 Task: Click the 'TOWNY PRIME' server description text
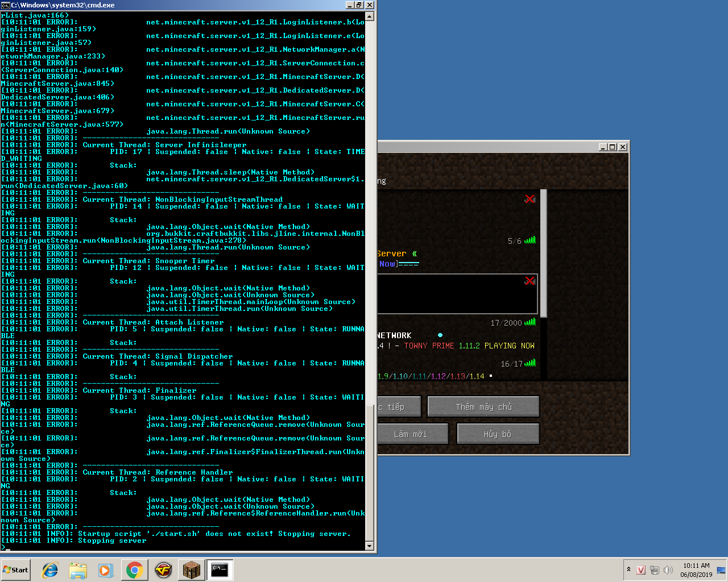point(429,346)
